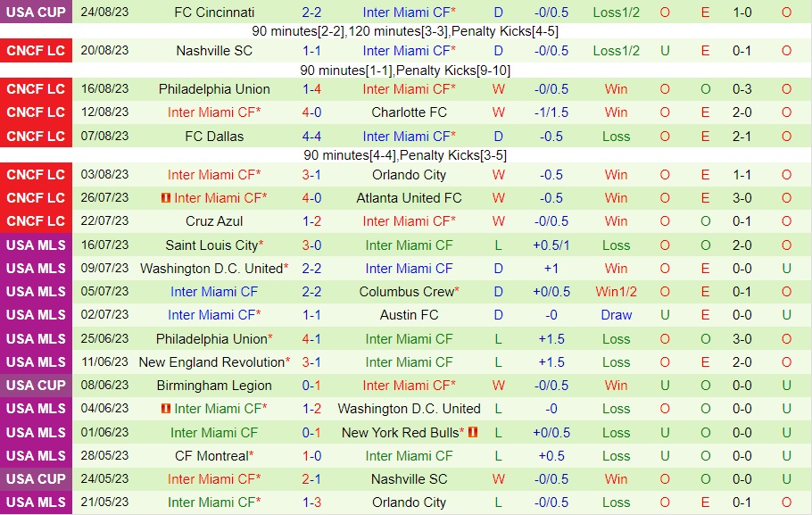Viewport: 812px width, 515px height.
Task: Click red card icon next to New York Red Bulls
Action: [x=472, y=432]
